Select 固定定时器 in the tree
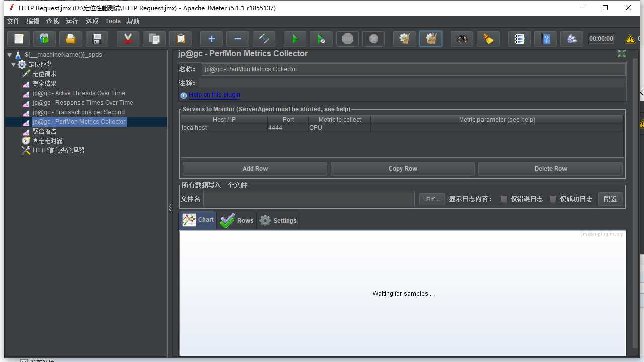Image resolution: width=644 pixels, height=362 pixels. [47, 141]
